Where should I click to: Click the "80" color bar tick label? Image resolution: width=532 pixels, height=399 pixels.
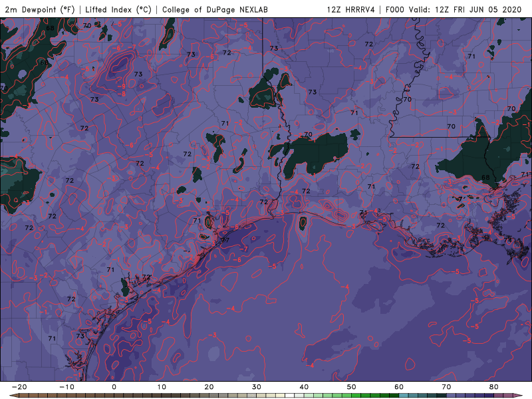[494, 387]
